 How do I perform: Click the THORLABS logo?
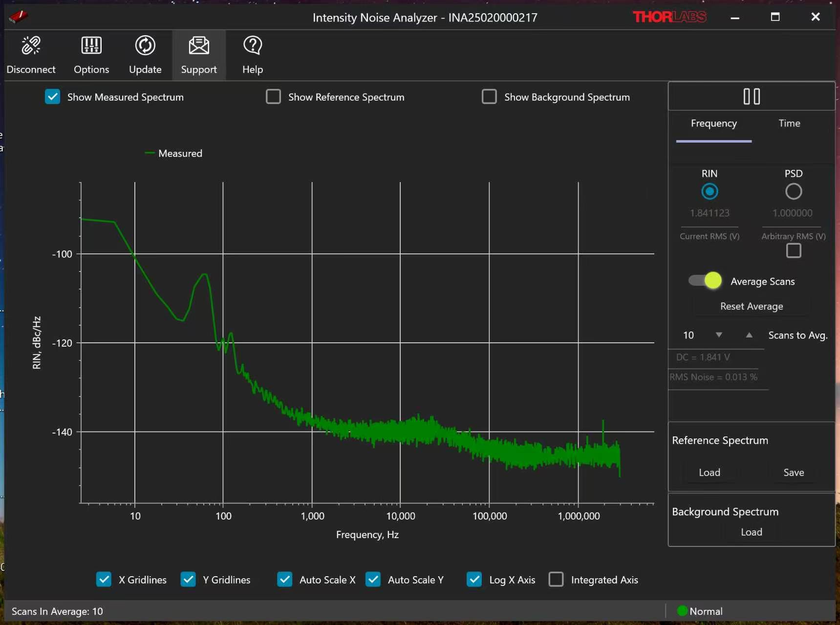coord(669,17)
